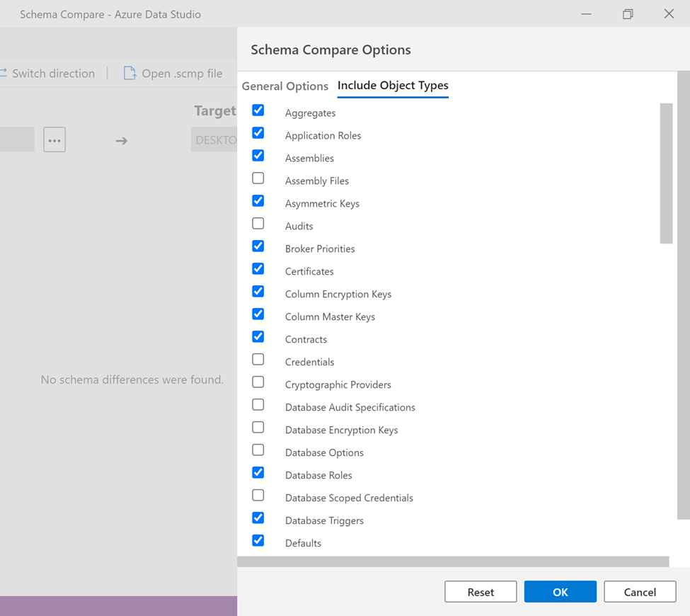Viewport: 690px width, 616px height.
Task: Enable the Assembly Files checkbox
Action: [x=258, y=178]
